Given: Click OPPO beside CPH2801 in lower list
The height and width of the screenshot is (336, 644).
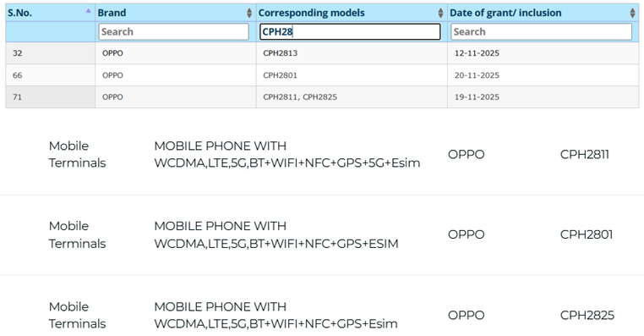Looking at the screenshot, I should point(467,234).
